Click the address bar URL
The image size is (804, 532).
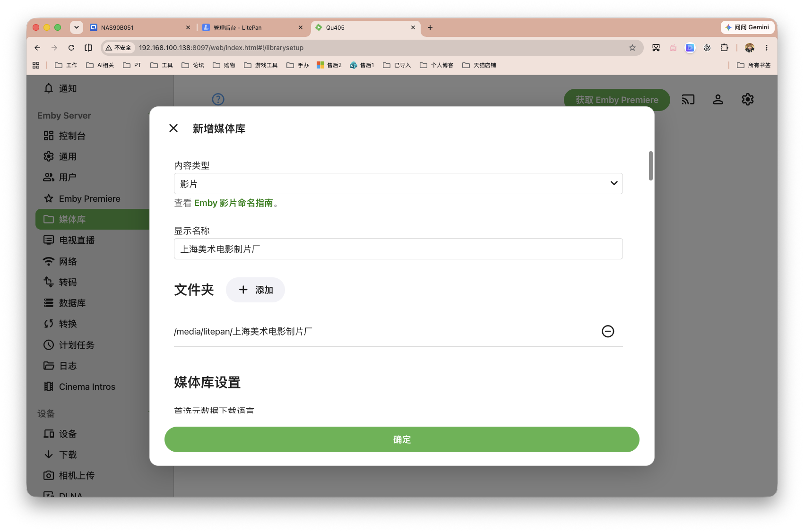pos(221,48)
